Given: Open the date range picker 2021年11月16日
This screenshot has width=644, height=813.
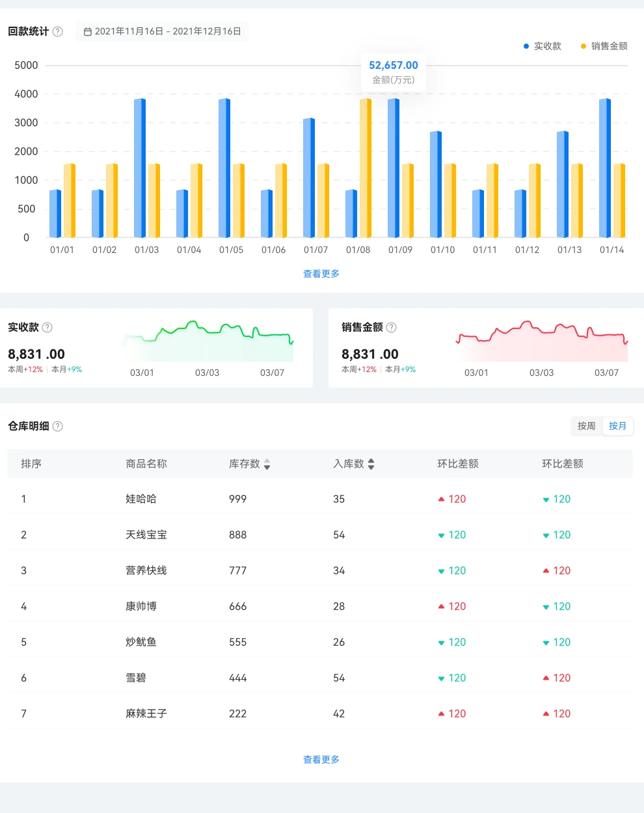Looking at the screenshot, I should click(x=163, y=31).
